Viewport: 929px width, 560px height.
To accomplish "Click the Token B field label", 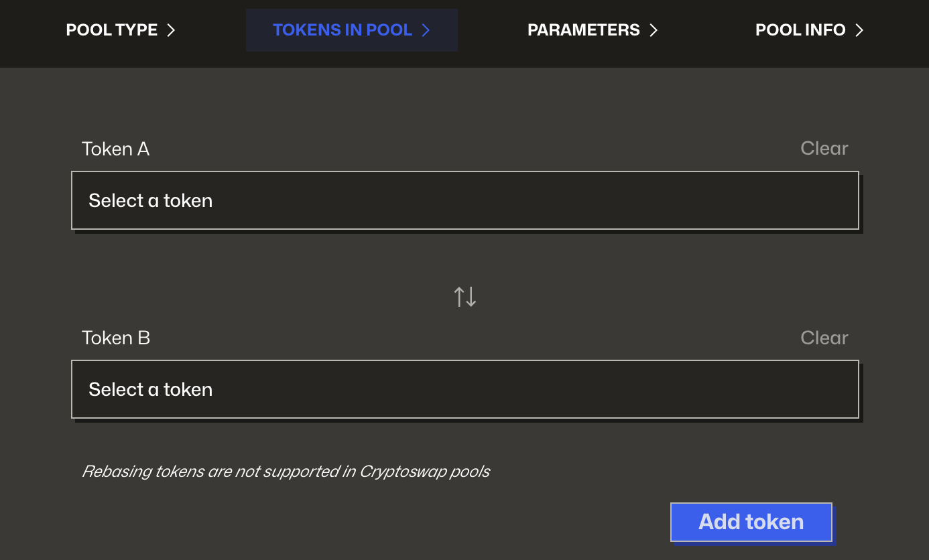I will tap(115, 338).
